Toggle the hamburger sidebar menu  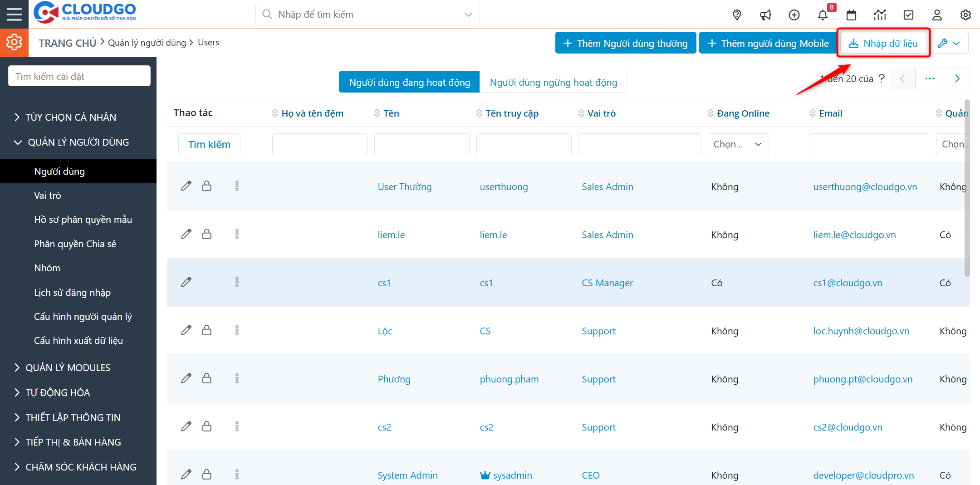[14, 14]
